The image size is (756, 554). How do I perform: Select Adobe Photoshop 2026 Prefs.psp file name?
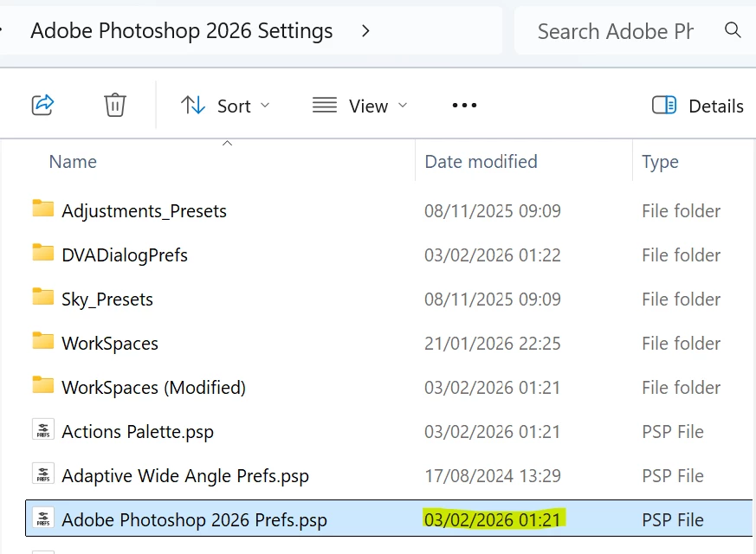[194, 520]
